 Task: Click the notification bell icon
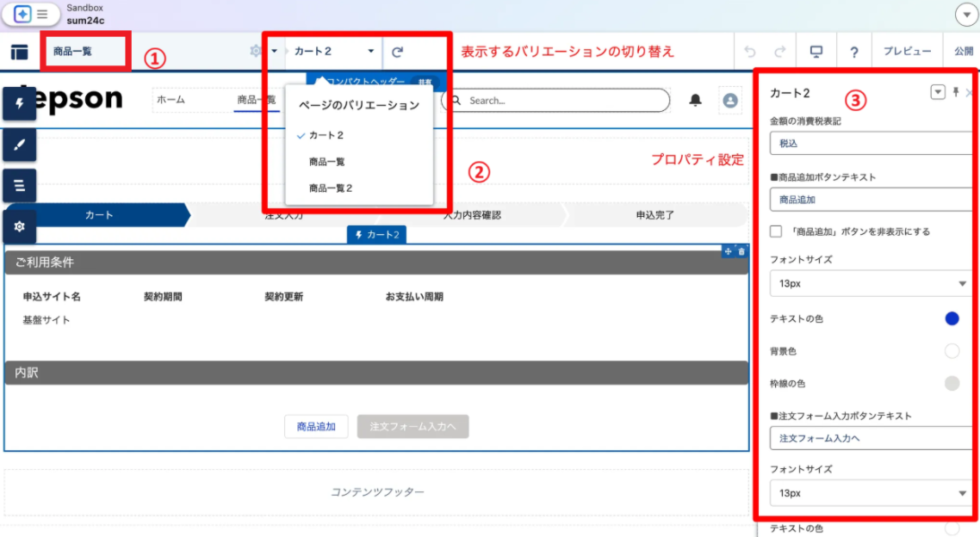click(x=696, y=101)
